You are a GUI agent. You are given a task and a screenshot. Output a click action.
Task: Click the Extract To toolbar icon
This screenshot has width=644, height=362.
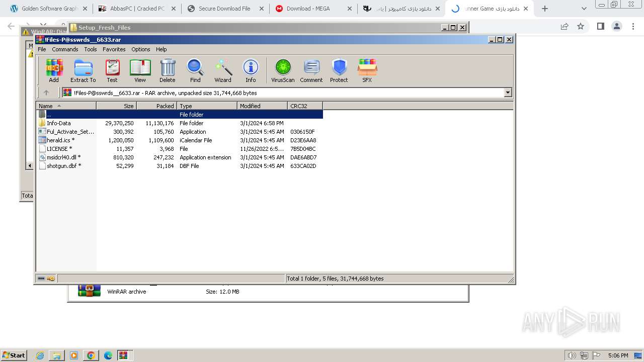tap(83, 70)
